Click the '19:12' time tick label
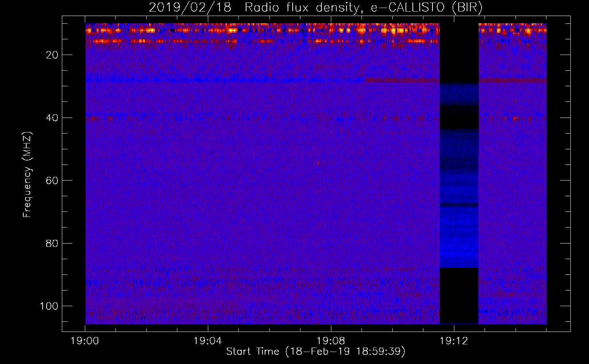This screenshot has height=364, width=589. tap(454, 341)
